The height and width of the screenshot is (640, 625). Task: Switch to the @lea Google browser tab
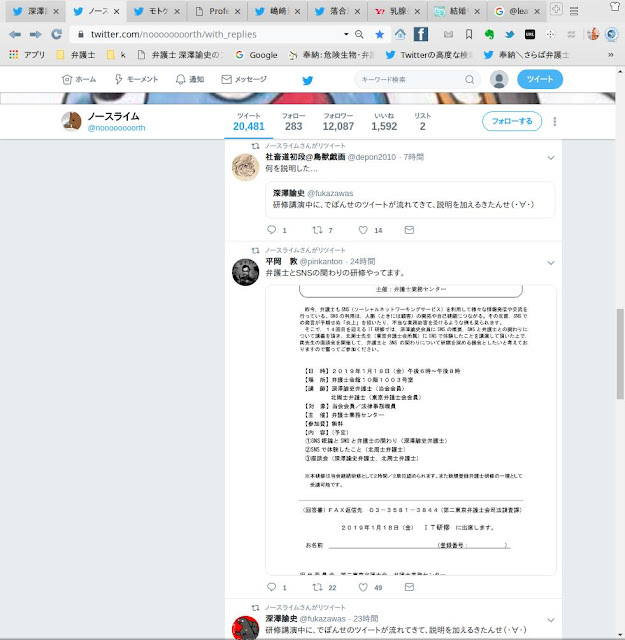pyautogui.click(x=518, y=11)
